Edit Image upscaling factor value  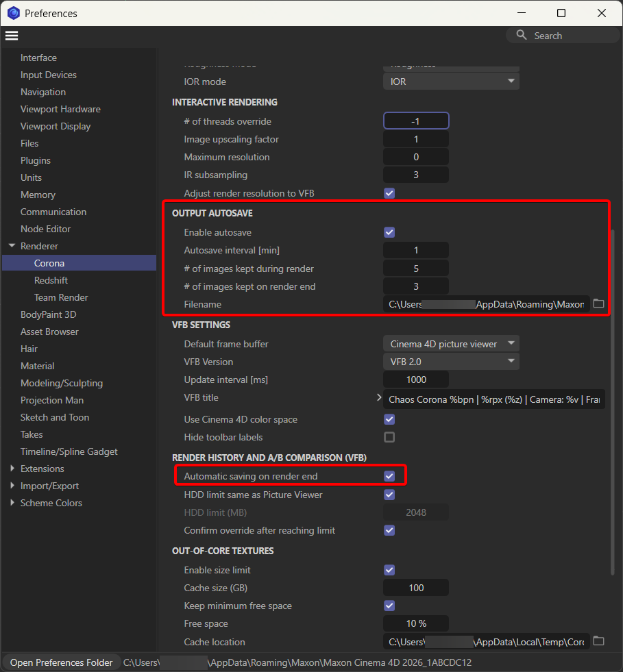416,139
